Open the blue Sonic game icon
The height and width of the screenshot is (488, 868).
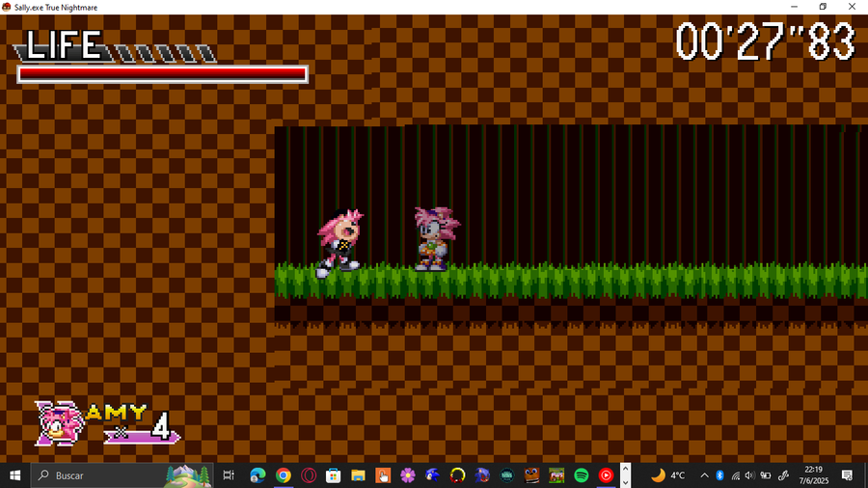tap(432, 475)
